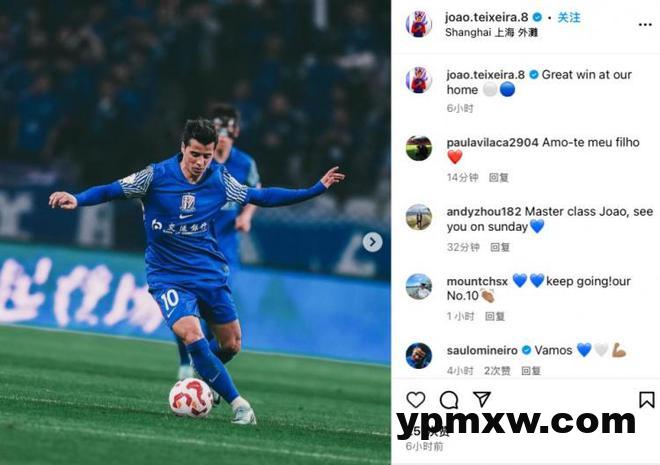This screenshot has height=465, width=660.
Task: Share post with paper plane icon
Action: pos(482,399)
